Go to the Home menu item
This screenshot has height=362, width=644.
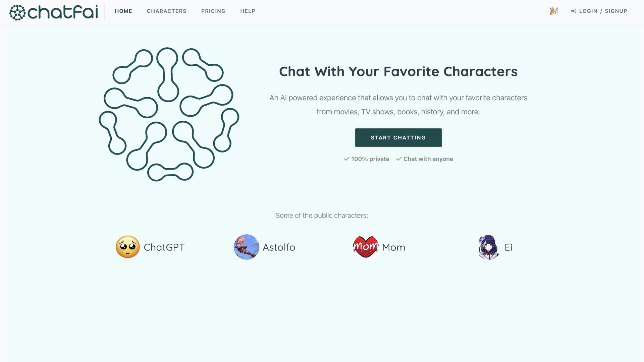[x=123, y=11]
